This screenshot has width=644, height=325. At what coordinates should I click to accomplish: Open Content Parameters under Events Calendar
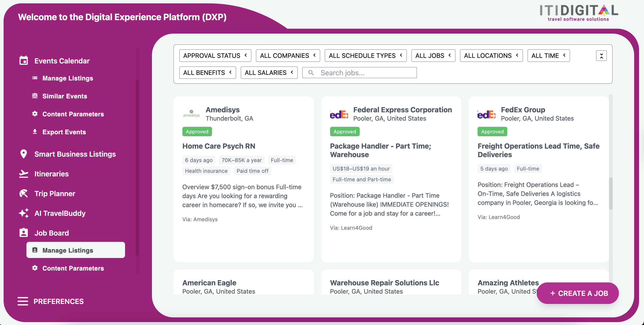click(x=73, y=114)
